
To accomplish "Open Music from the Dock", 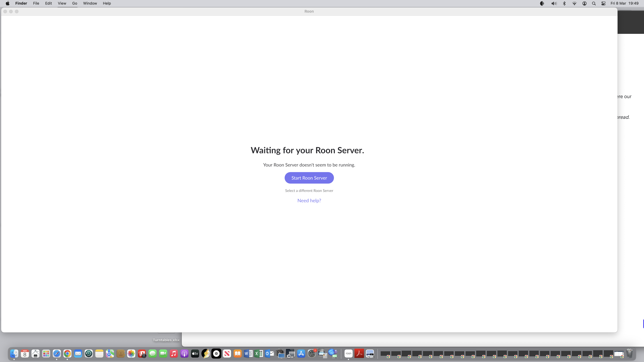I will 174,354.
